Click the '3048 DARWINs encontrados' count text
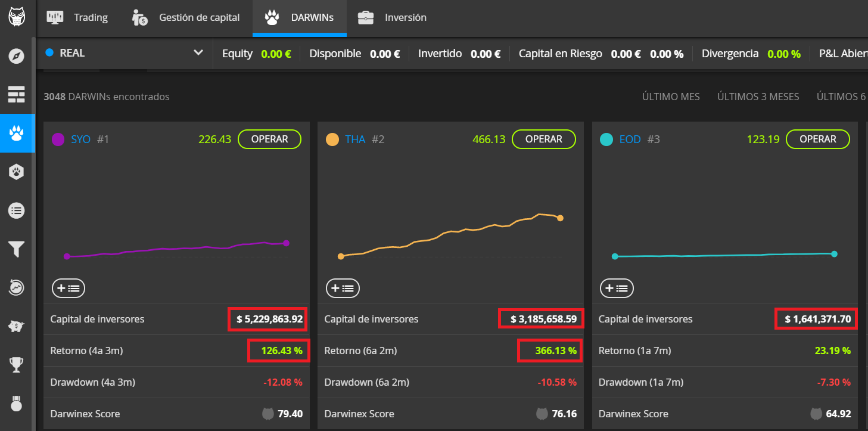This screenshot has width=868, height=431. (107, 97)
